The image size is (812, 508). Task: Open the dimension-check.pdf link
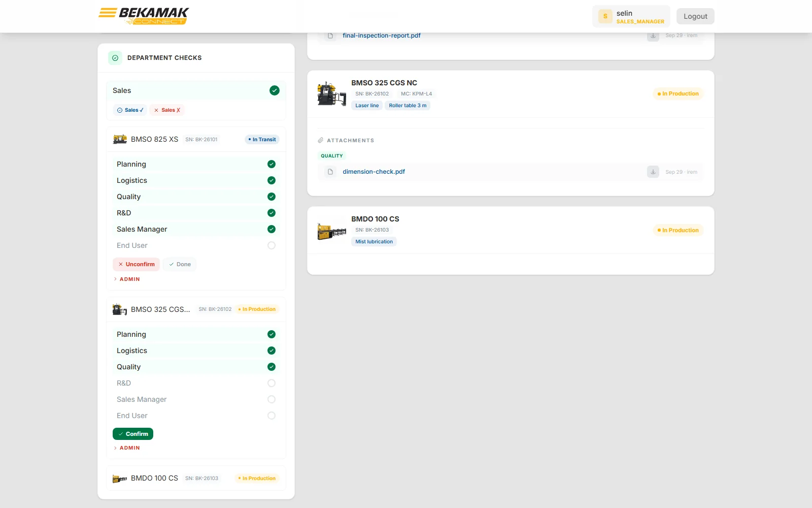(x=374, y=172)
